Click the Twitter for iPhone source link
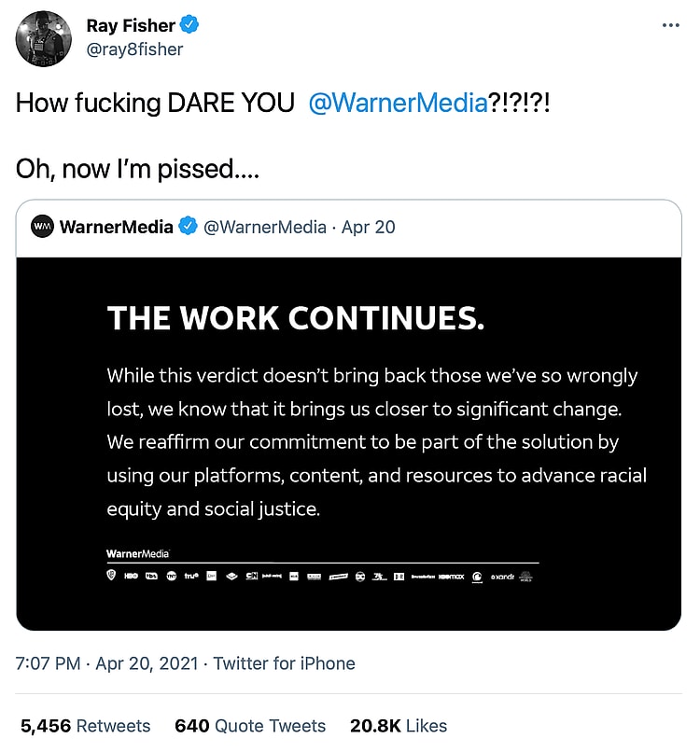 coord(284,663)
